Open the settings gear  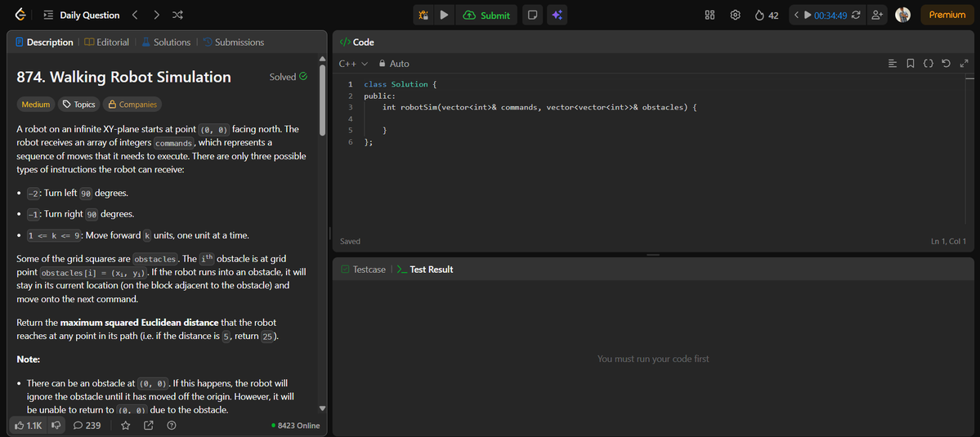(x=735, y=15)
